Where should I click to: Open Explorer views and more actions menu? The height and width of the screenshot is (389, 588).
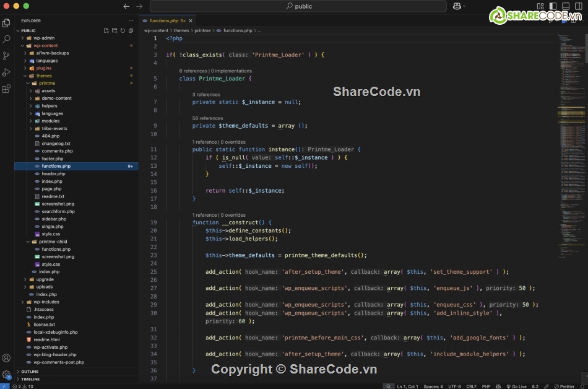(x=131, y=21)
